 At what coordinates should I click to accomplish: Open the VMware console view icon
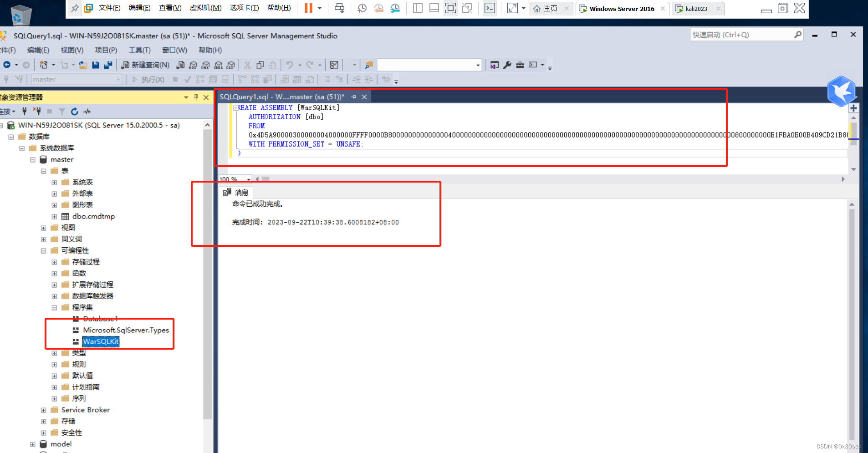[x=490, y=8]
